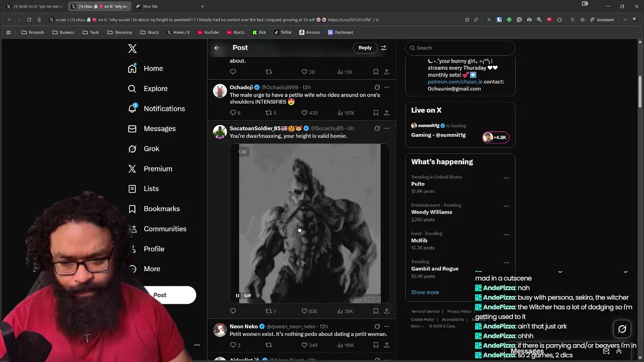Click the Post button in the sidebar
Screen dimensions: 644x362
pyautogui.click(x=160, y=295)
